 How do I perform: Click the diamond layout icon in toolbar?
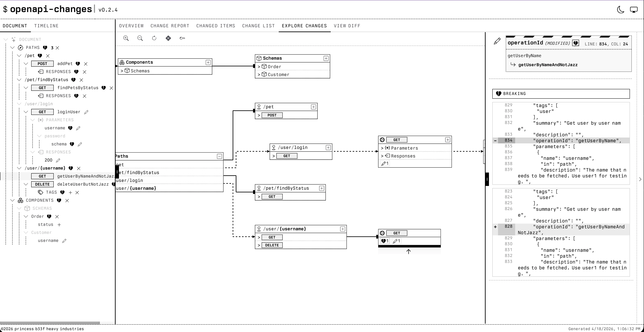click(168, 38)
